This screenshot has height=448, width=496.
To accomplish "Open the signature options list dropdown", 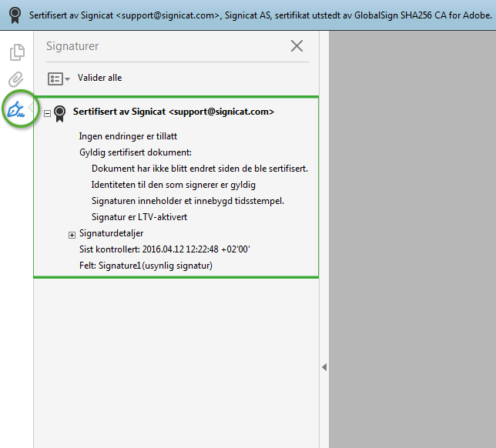I will 59,79.
